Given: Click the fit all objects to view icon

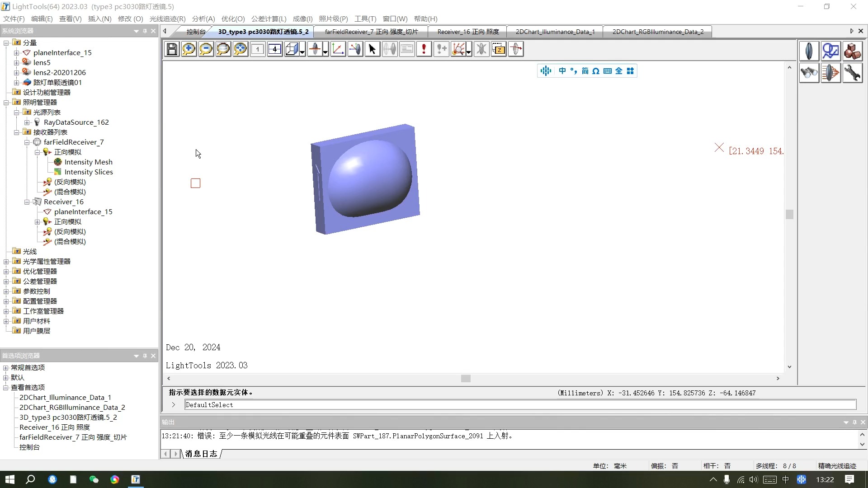Looking at the screenshot, I should click(x=240, y=49).
